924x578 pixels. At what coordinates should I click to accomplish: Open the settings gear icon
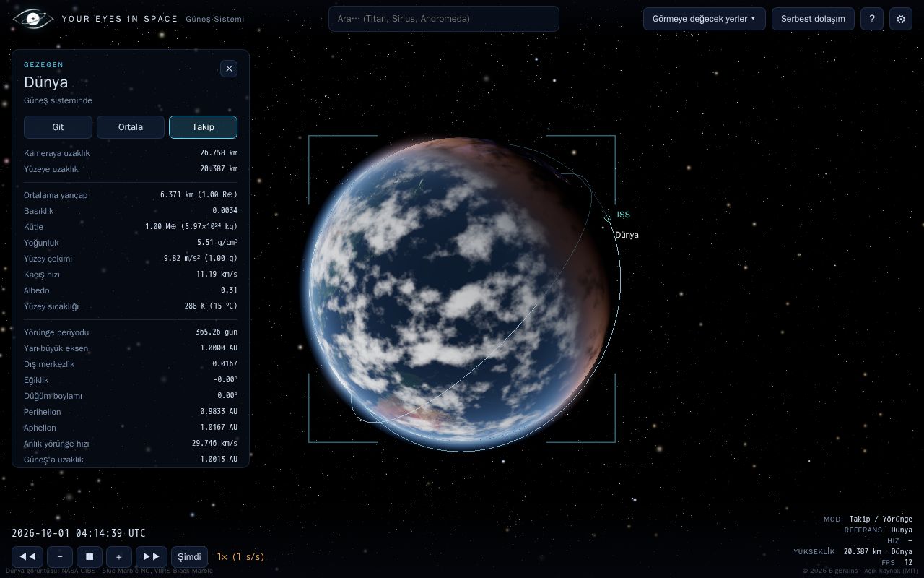tap(901, 19)
